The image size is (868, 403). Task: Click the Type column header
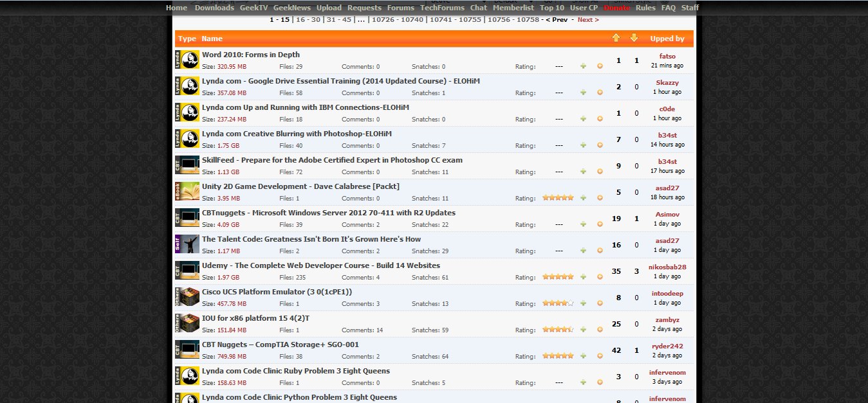point(187,39)
